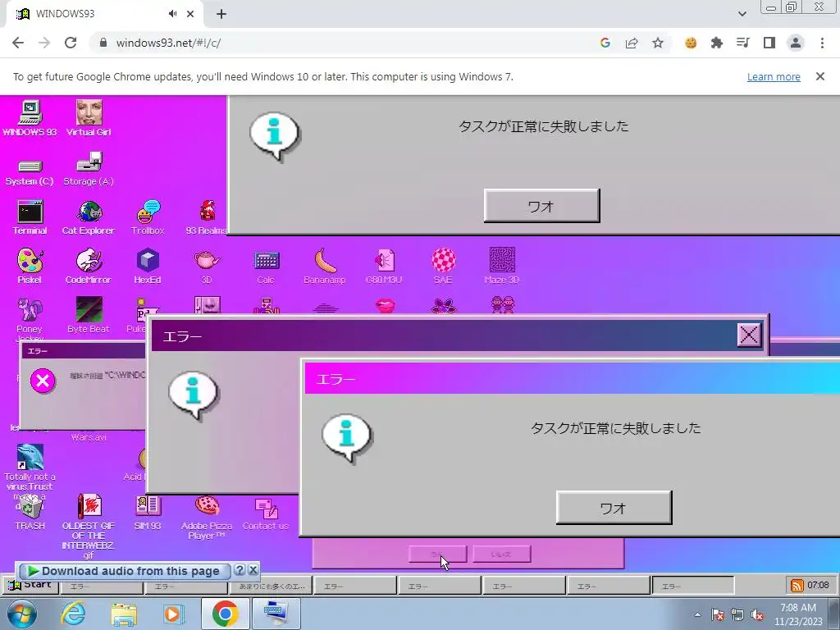Open the System (C:) drive icon
The image size is (840, 630).
[30, 172]
